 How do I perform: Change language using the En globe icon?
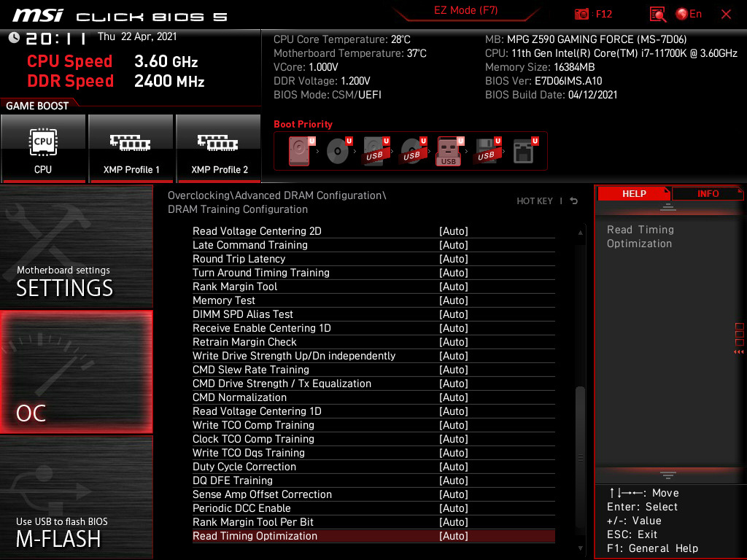click(689, 15)
